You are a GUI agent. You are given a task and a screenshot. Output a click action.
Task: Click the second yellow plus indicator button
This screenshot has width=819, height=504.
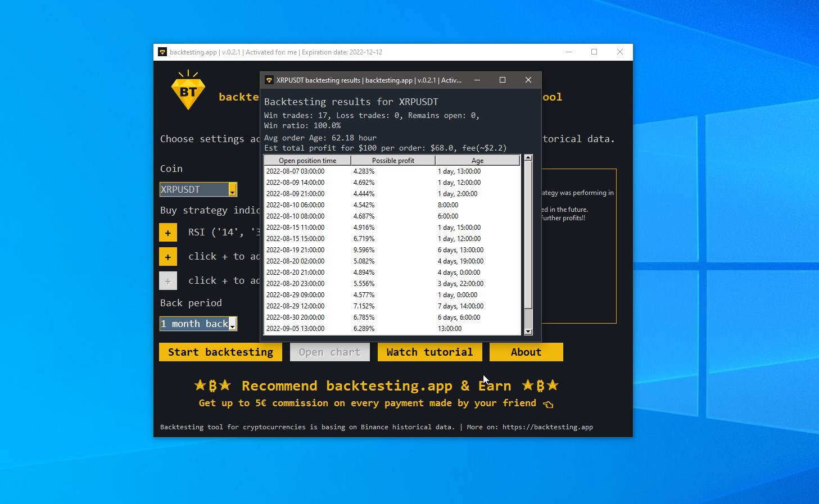[x=168, y=256]
